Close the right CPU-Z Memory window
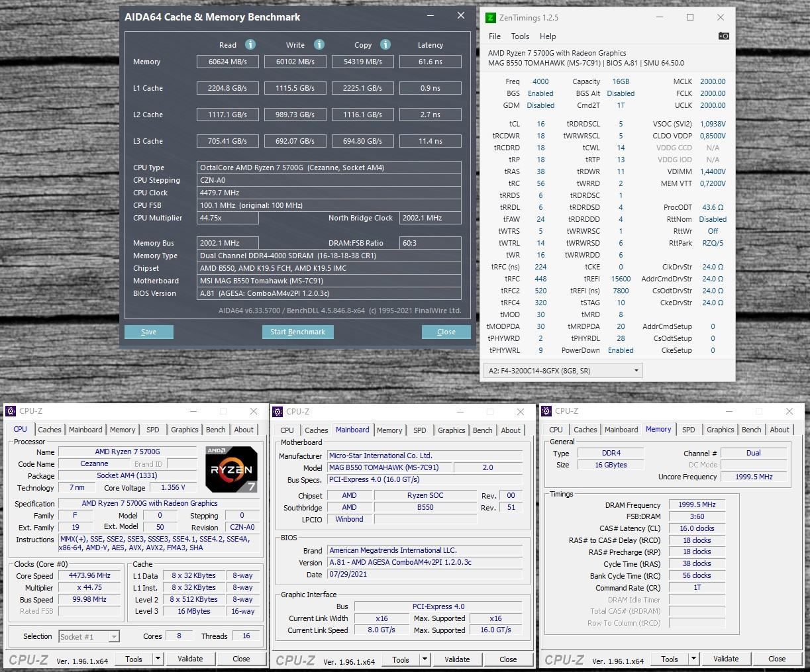Screen dimensions: 810x672 point(789,411)
